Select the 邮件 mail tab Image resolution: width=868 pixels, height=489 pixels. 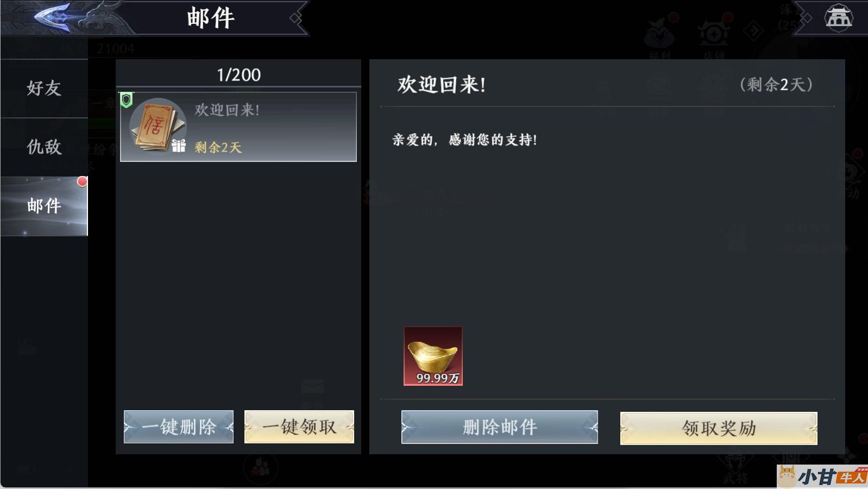(44, 206)
